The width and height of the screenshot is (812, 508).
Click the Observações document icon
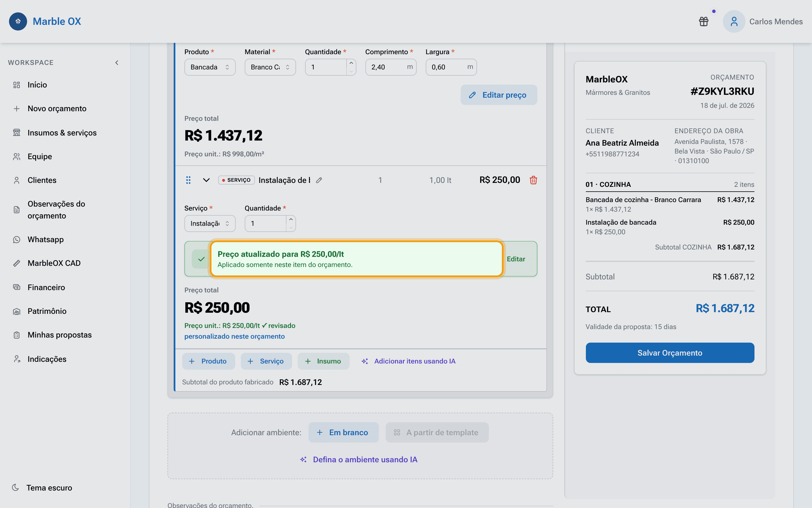(16, 210)
